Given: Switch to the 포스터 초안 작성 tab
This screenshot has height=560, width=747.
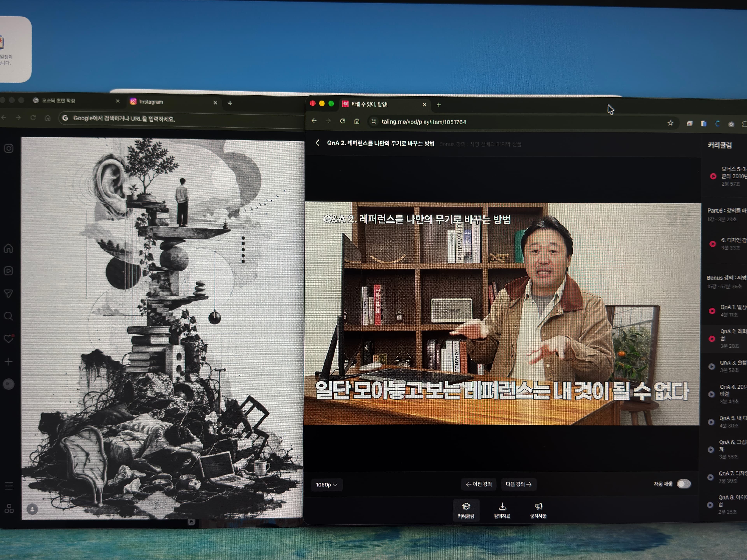Looking at the screenshot, I should tap(76, 101).
